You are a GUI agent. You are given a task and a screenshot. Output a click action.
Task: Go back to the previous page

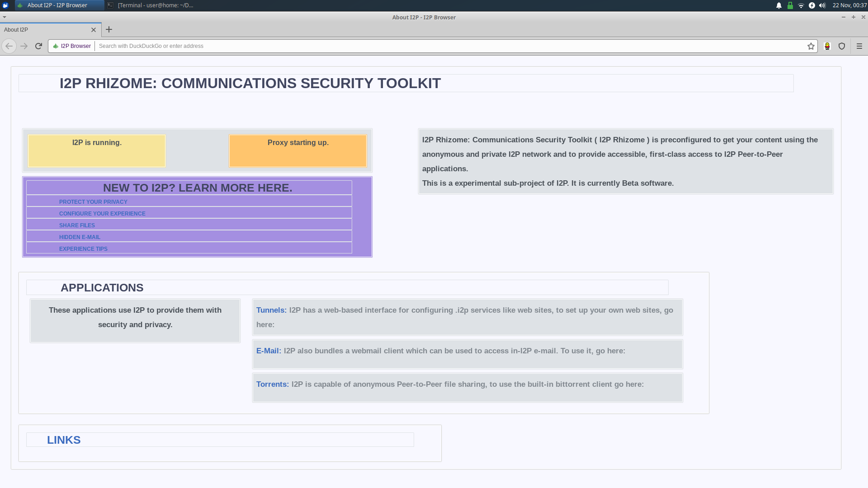pos(9,46)
